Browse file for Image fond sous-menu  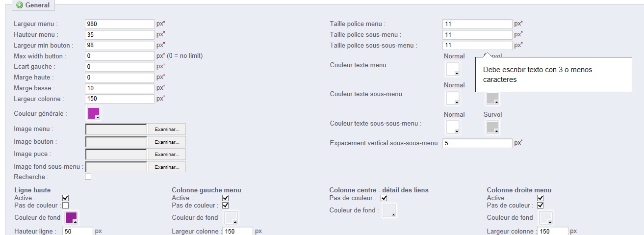(166, 167)
